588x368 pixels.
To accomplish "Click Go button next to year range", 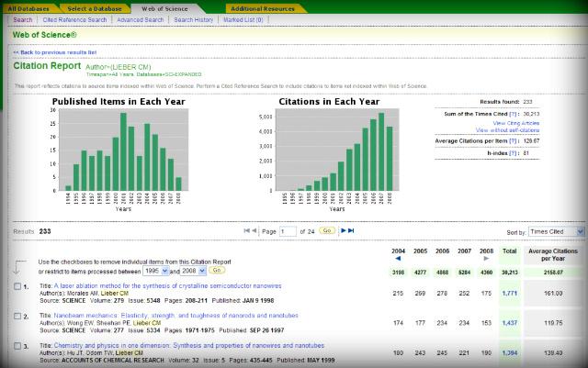I will 217,270.
